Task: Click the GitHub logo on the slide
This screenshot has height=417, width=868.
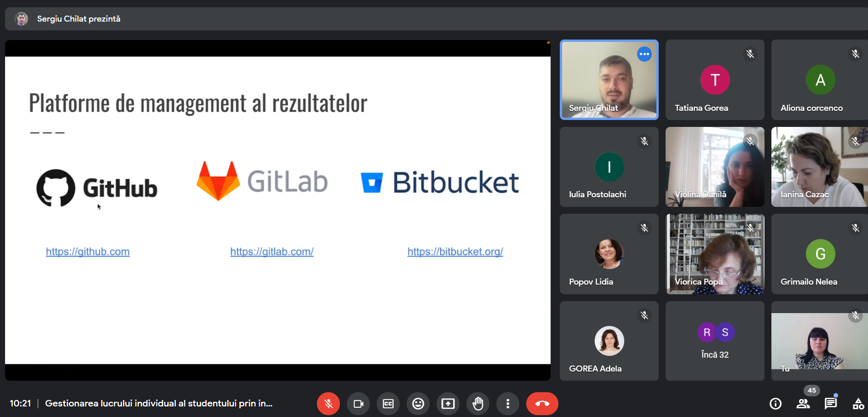Action: point(97,188)
